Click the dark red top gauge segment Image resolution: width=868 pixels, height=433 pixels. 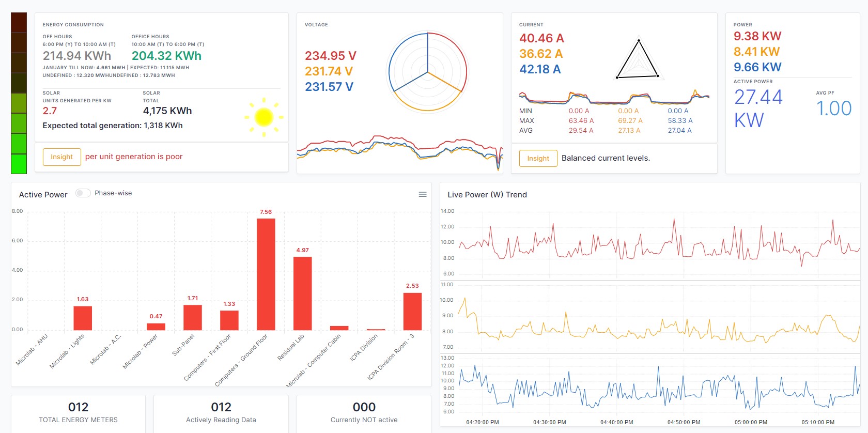pyautogui.click(x=19, y=23)
